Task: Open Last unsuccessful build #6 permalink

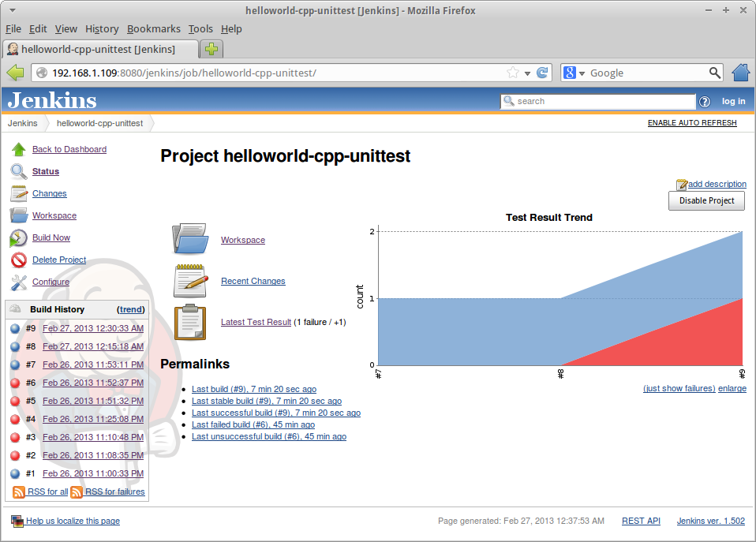Action: [269, 437]
